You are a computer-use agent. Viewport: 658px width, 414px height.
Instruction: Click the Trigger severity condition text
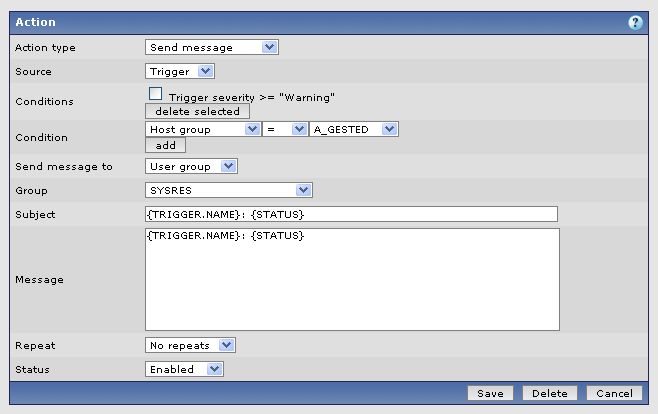click(x=251, y=97)
